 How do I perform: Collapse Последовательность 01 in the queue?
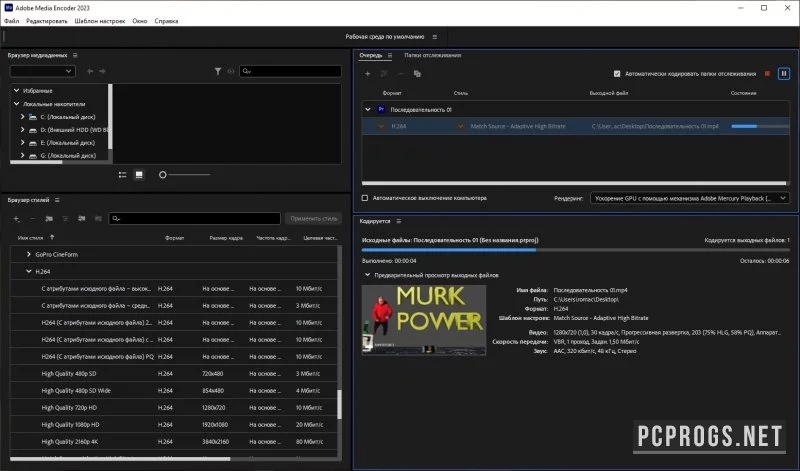tap(367, 109)
